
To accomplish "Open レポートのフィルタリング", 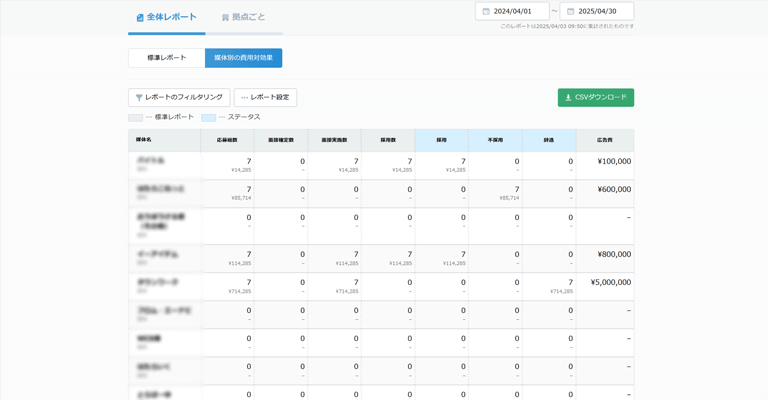I will coord(179,97).
